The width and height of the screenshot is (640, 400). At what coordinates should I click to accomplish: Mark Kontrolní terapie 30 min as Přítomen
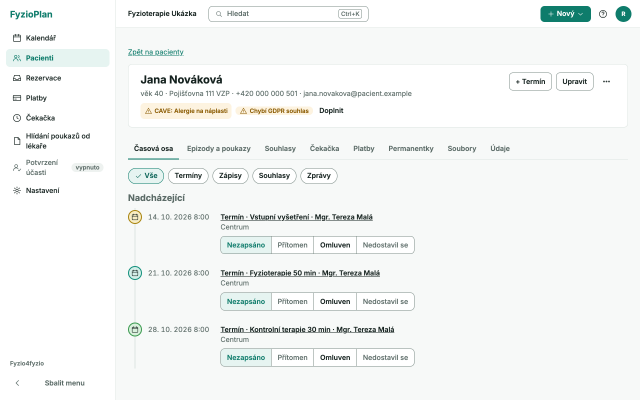coord(292,358)
